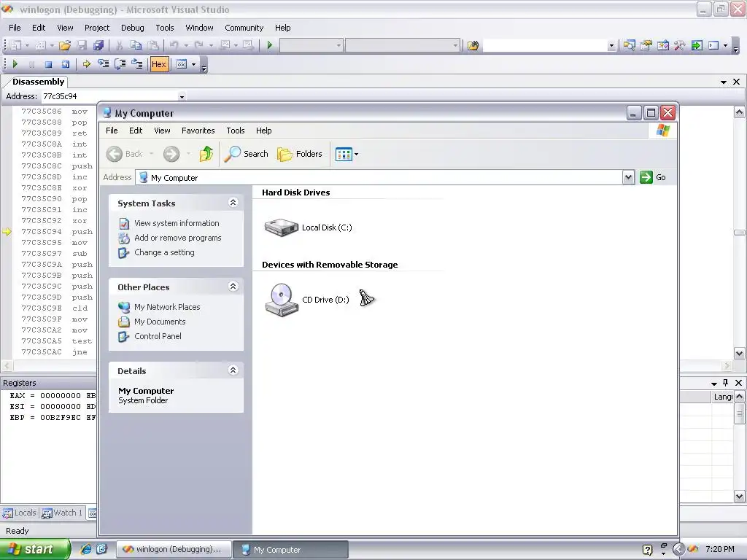Screen dimensions: 747x560
Task: Toggle Hex display button on debug toolbar
Action: click(159, 64)
